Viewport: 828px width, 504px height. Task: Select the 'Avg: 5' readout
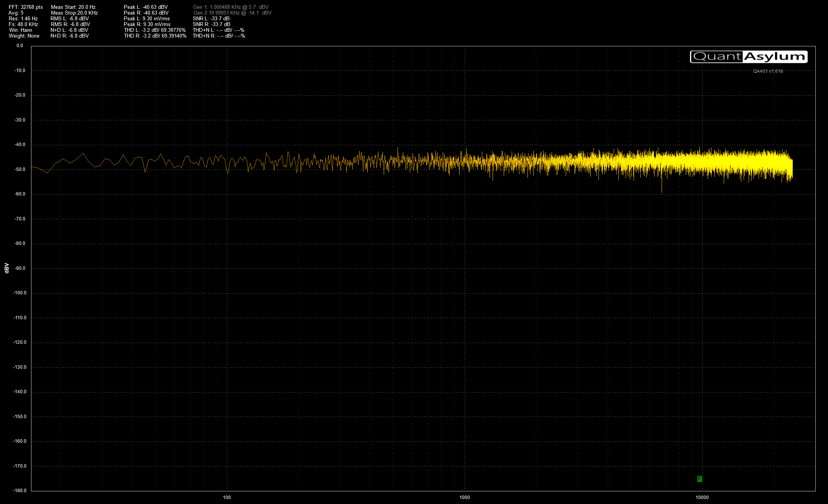[16, 13]
